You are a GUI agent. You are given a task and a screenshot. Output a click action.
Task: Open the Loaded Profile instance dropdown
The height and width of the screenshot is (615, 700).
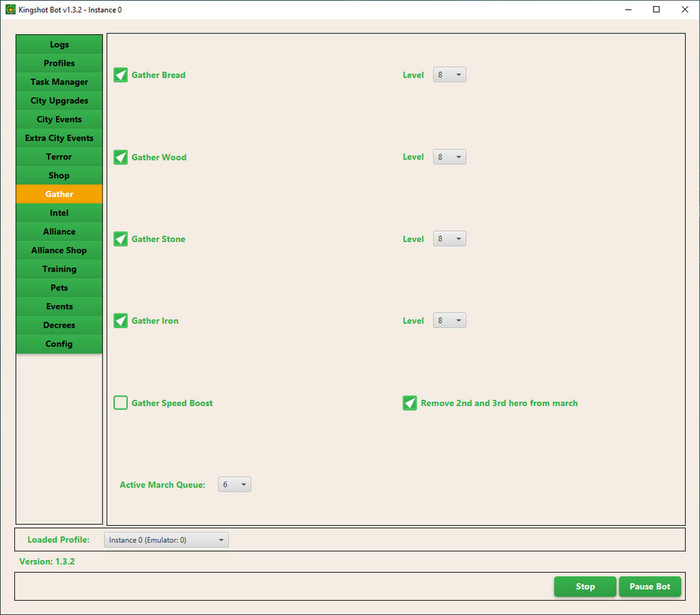click(x=166, y=540)
